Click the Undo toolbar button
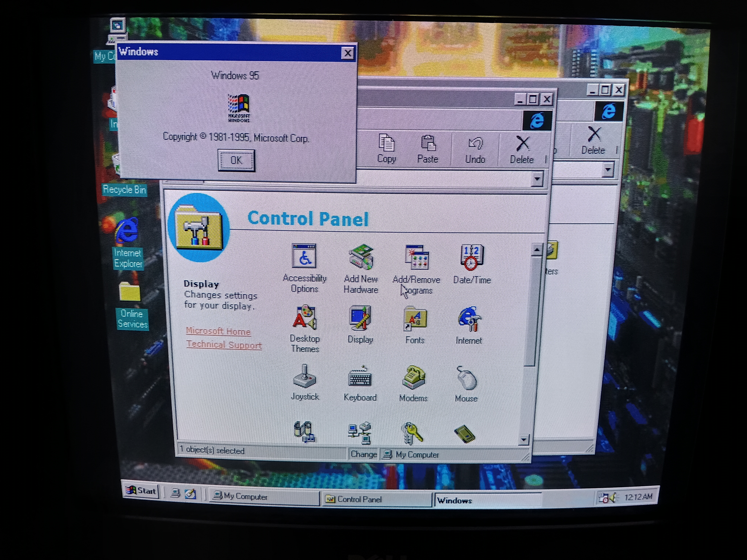This screenshot has width=747, height=560. coord(475,149)
